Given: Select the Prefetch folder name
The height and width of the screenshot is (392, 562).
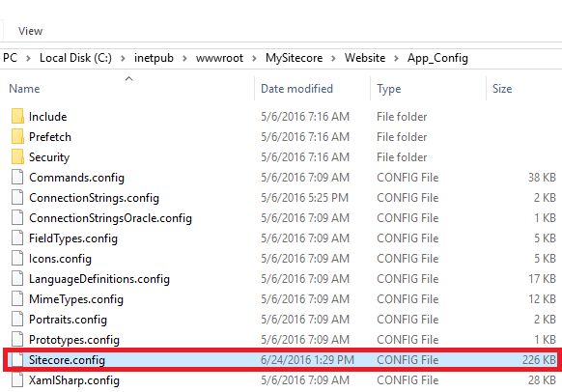Looking at the screenshot, I should tap(50, 137).
